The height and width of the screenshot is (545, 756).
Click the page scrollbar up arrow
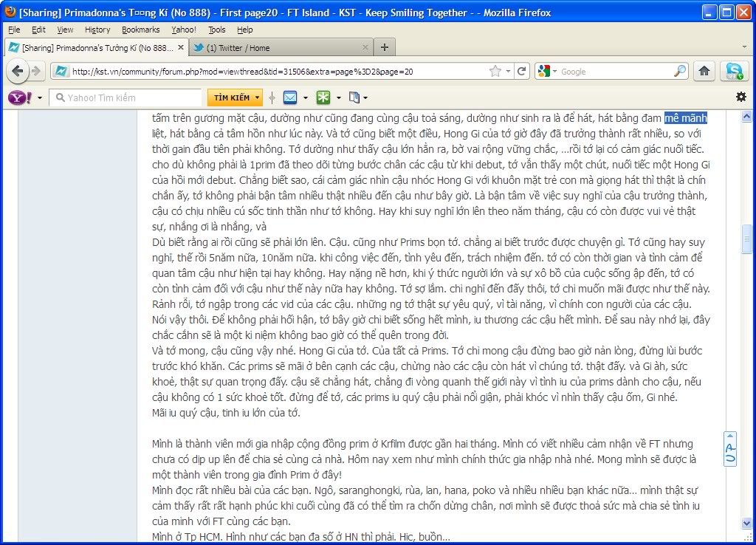point(746,116)
